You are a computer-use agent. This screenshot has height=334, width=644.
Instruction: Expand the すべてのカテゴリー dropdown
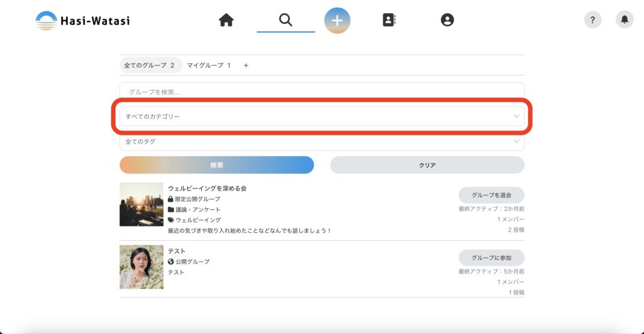[321, 116]
